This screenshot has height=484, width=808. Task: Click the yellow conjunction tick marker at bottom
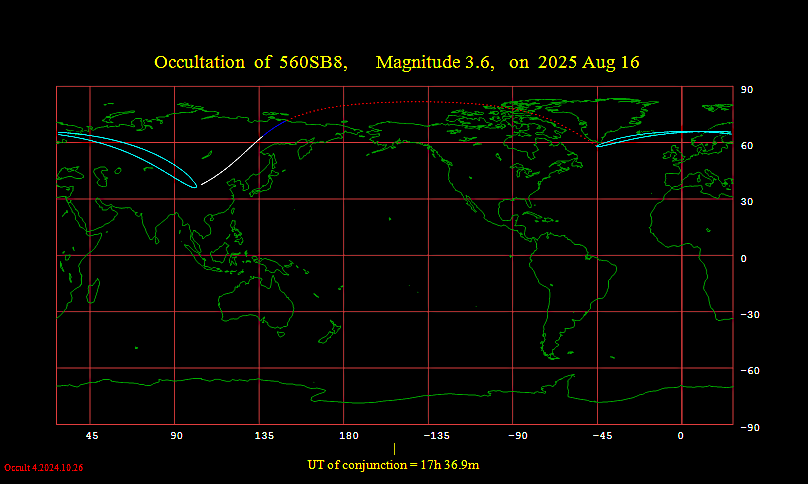395,449
